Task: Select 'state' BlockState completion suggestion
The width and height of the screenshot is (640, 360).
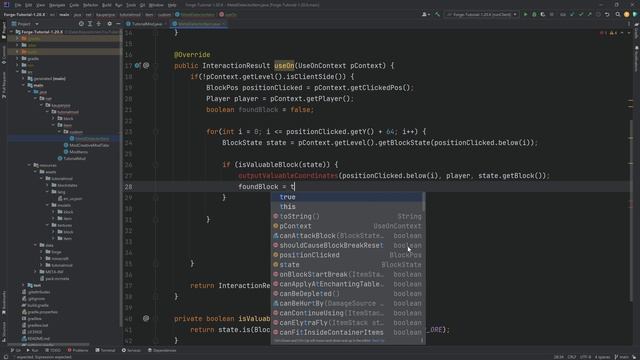Action: [x=347, y=265]
